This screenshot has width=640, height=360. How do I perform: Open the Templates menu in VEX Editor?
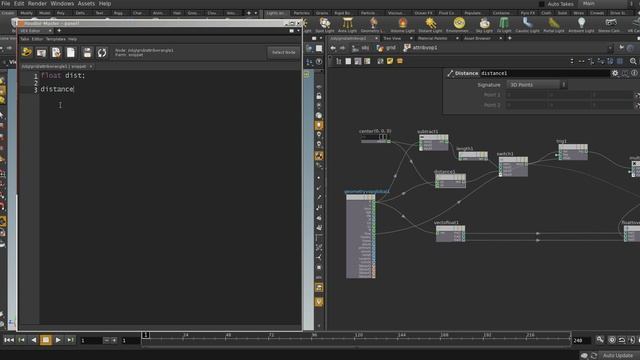[x=56, y=39]
